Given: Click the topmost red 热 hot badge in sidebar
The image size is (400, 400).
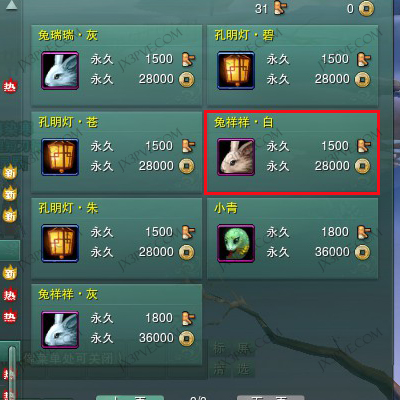Looking at the screenshot, I should [9, 86].
